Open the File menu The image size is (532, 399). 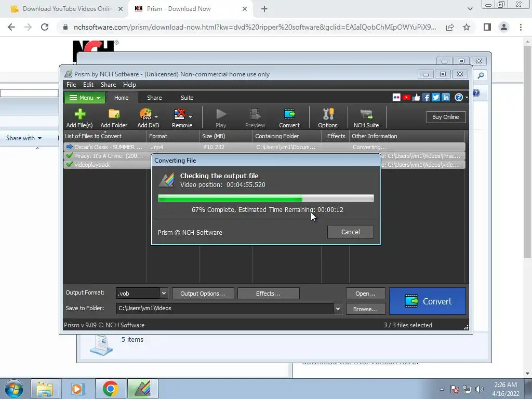pyautogui.click(x=71, y=85)
